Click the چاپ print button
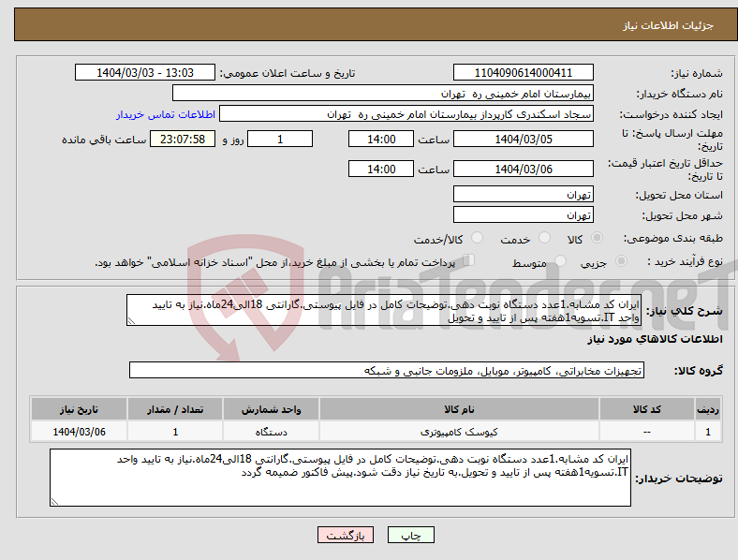 coord(411,535)
